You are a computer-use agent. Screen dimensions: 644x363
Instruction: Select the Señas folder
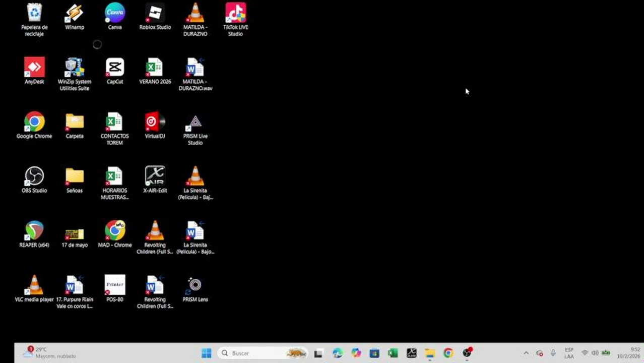click(x=75, y=180)
